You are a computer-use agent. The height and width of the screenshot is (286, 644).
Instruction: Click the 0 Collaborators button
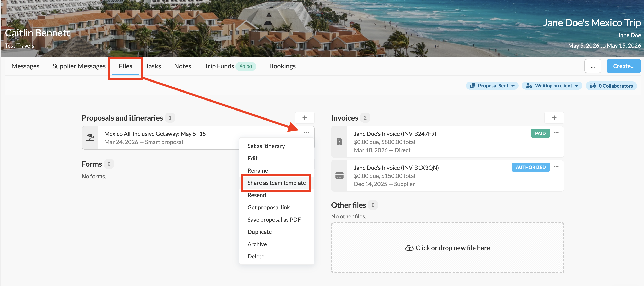coord(611,86)
